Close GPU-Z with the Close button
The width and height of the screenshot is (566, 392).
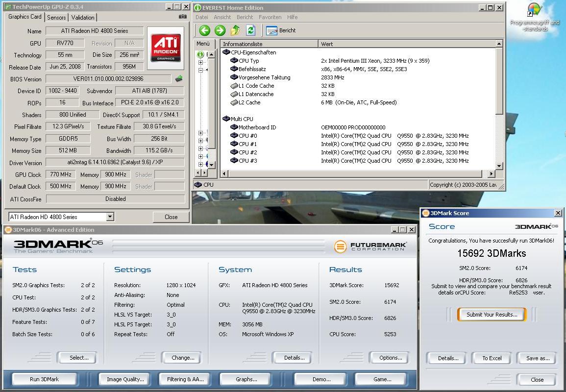coord(171,217)
